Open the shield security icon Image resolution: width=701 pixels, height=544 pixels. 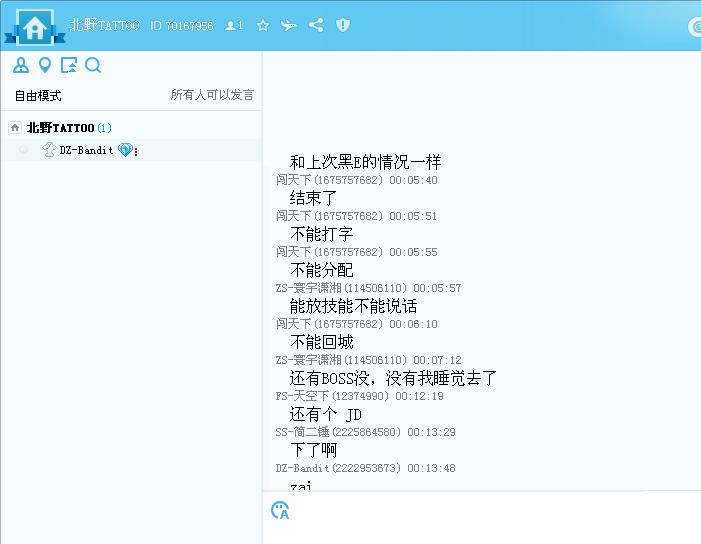click(x=343, y=25)
